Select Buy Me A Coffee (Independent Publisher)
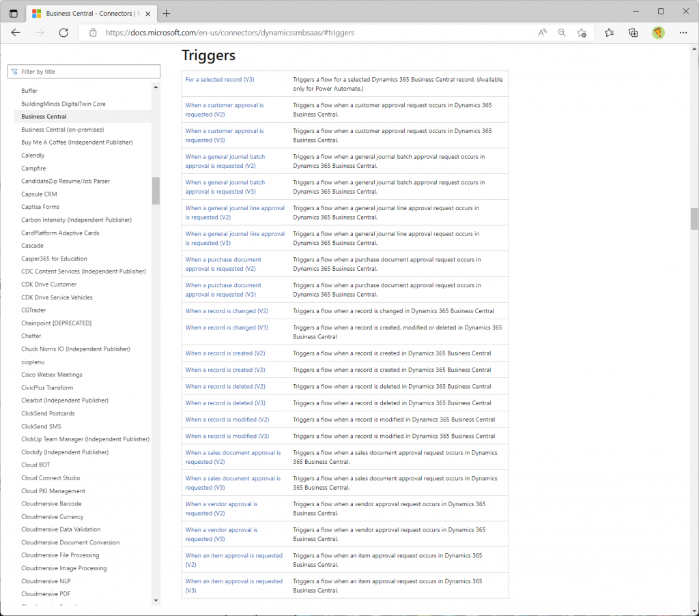The image size is (699, 616). coord(76,143)
